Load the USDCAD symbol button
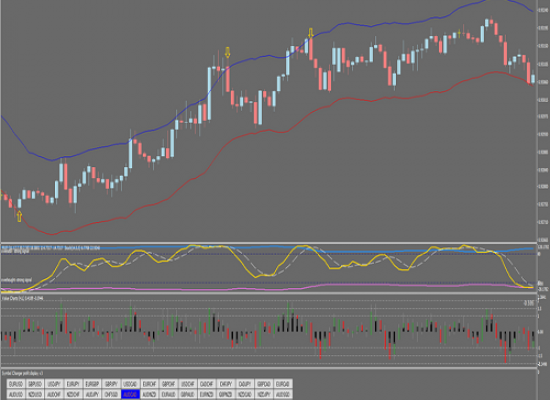Viewport: 550px width, 400px height. coord(130,384)
